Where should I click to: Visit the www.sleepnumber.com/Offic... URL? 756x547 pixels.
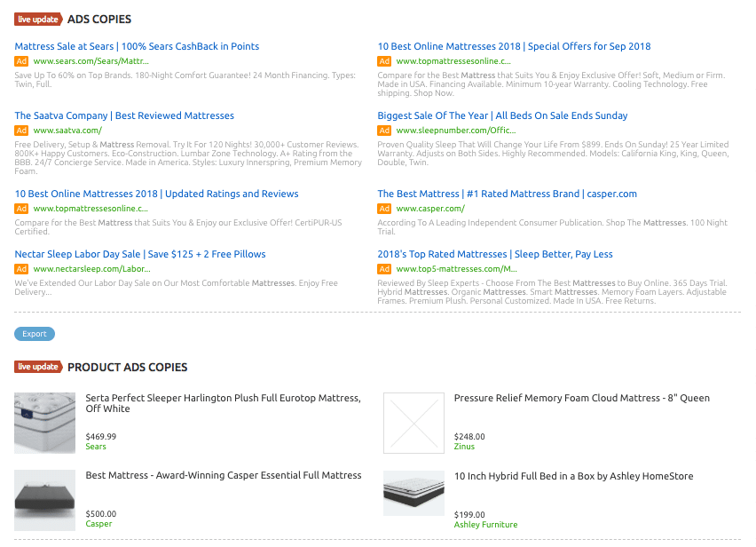(456, 131)
